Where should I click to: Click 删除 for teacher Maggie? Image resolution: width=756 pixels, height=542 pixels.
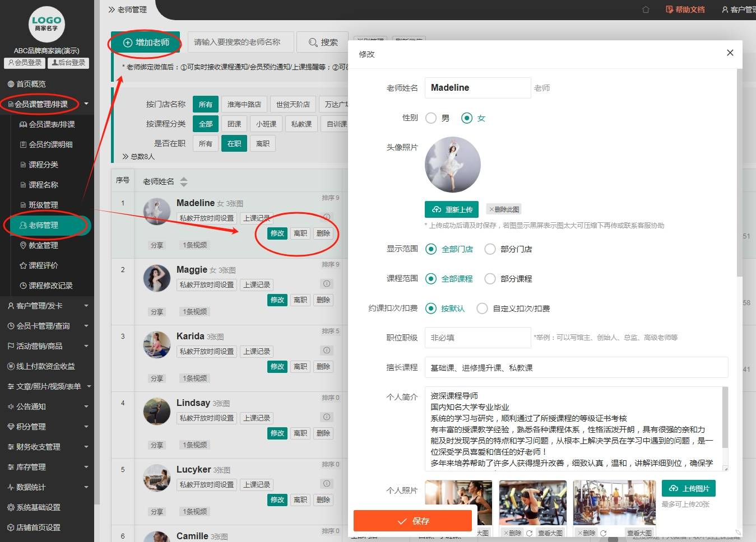tap(323, 300)
